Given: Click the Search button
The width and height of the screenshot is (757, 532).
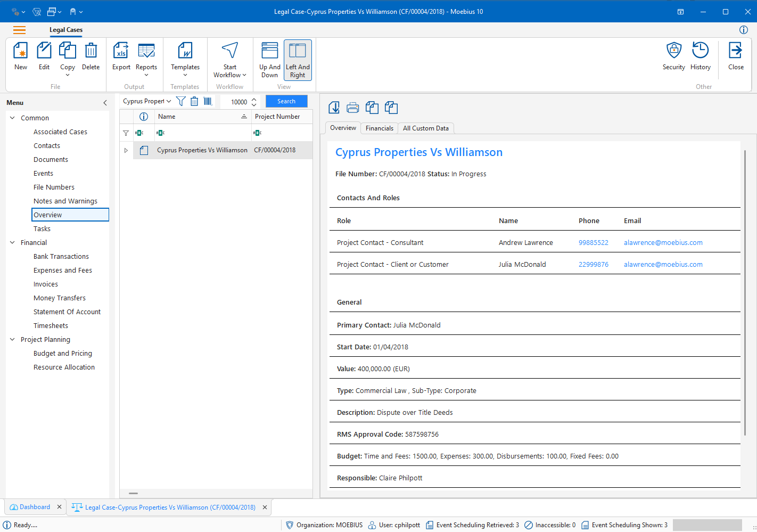Looking at the screenshot, I should [286, 101].
